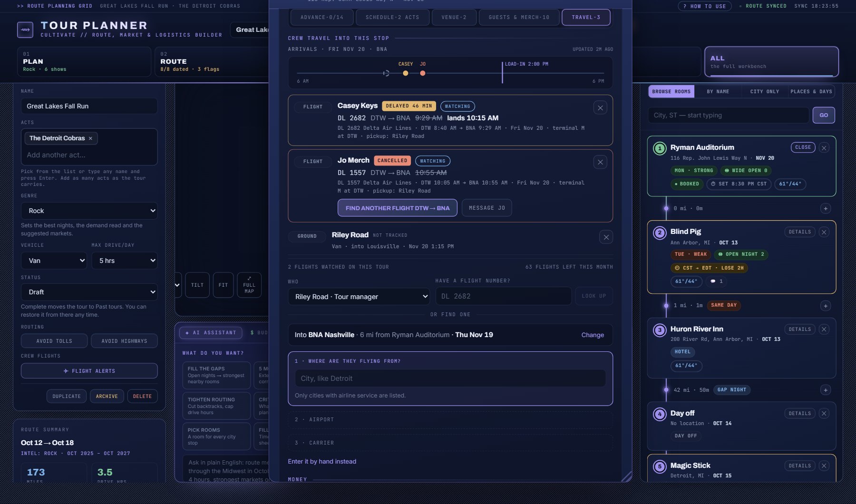Image resolution: width=856 pixels, height=504 pixels.
Task: Toggle Avoid Highways routing option
Action: pos(124,341)
